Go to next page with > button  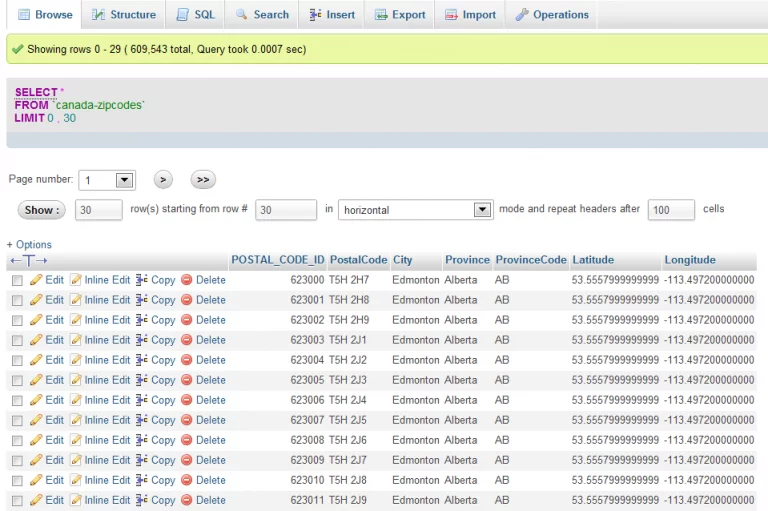164,180
